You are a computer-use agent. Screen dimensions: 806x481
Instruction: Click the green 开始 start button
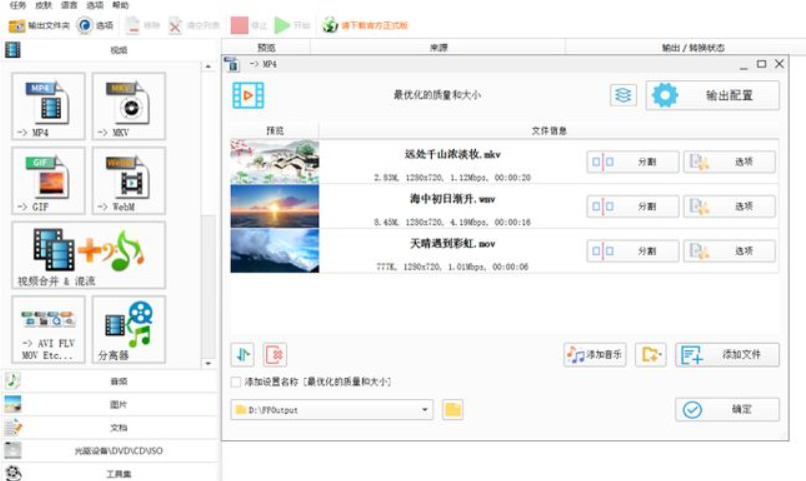click(292, 25)
